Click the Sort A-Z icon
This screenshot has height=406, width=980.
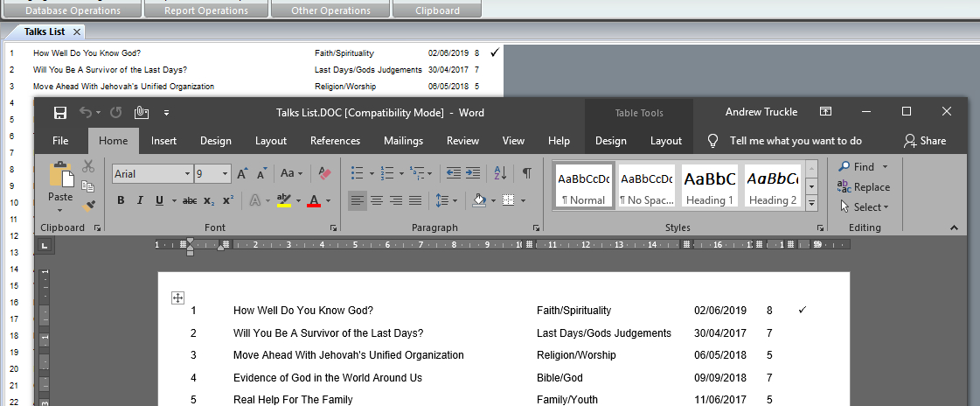point(501,173)
